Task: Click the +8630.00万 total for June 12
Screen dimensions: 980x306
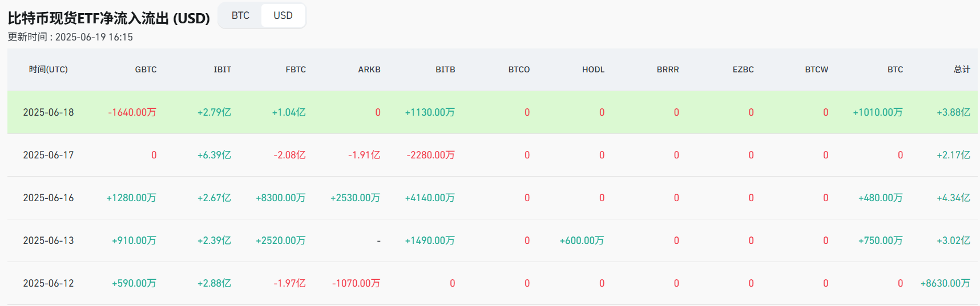Action: [945, 283]
